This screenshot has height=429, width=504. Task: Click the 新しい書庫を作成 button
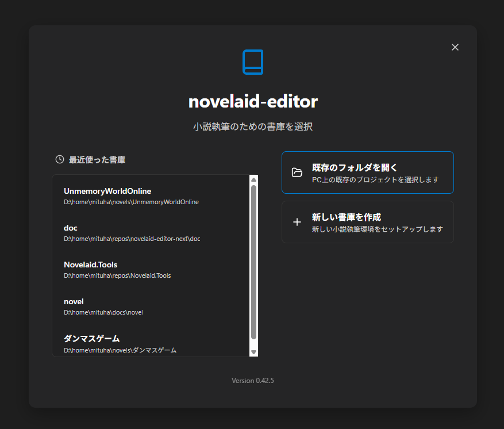(367, 222)
